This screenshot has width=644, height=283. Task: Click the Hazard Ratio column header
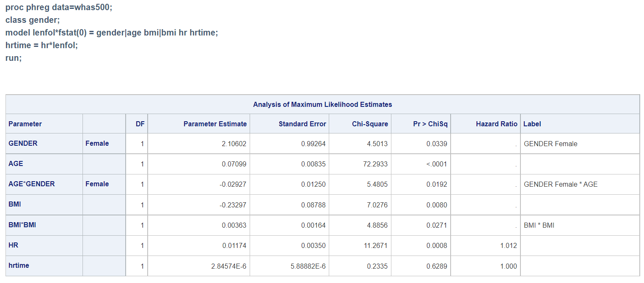tap(496, 124)
